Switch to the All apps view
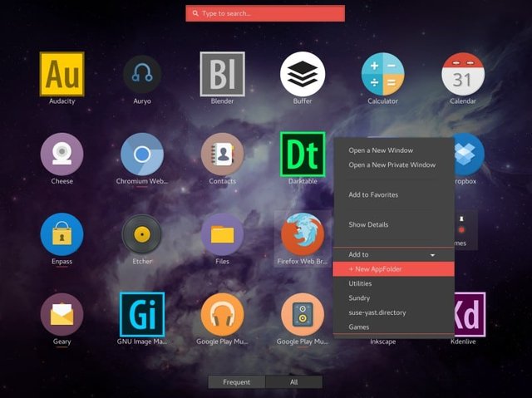Screen dimensions: 532x398 [293, 382]
